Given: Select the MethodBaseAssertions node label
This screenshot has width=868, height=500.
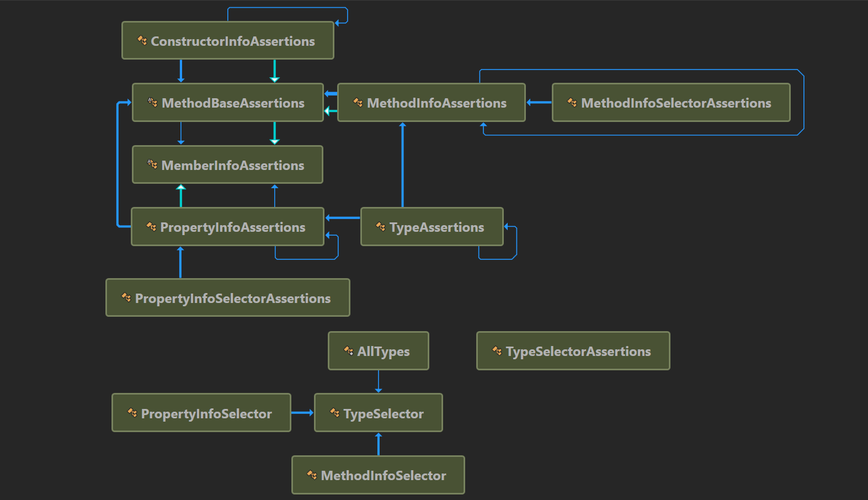Looking at the screenshot, I should point(233,103).
